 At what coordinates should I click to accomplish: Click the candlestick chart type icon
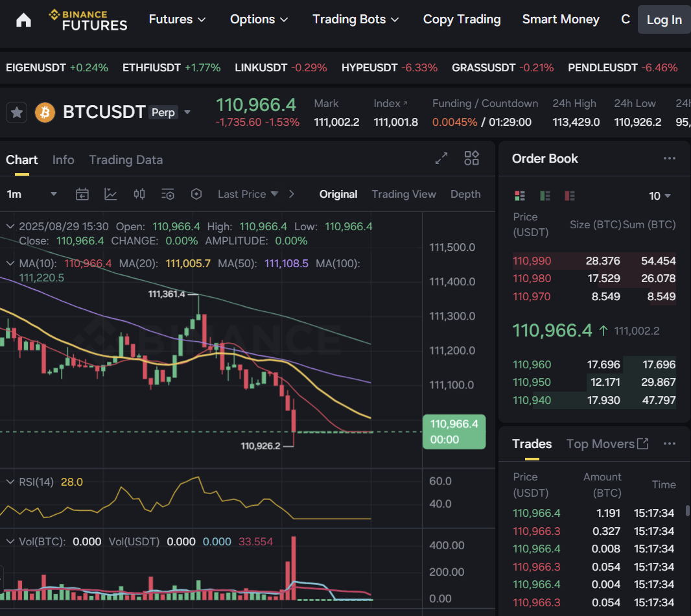click(x=139, y=194)
